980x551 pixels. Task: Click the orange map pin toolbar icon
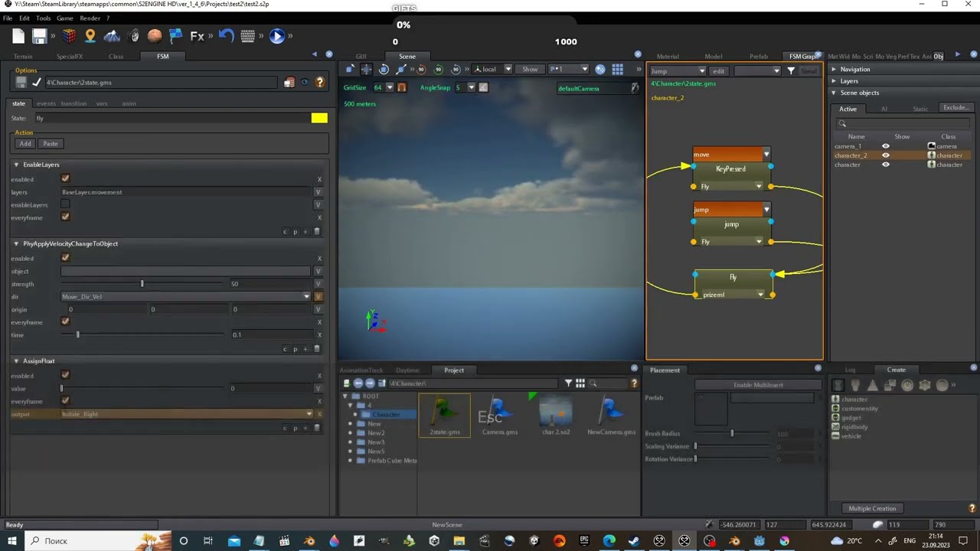pyautogui.click(x=90, y=36)
